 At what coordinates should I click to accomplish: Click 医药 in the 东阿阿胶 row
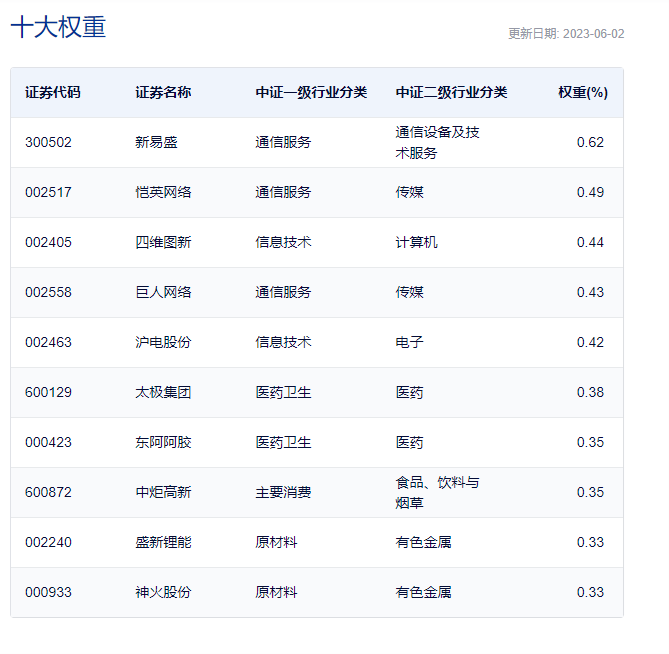[410, 442]
